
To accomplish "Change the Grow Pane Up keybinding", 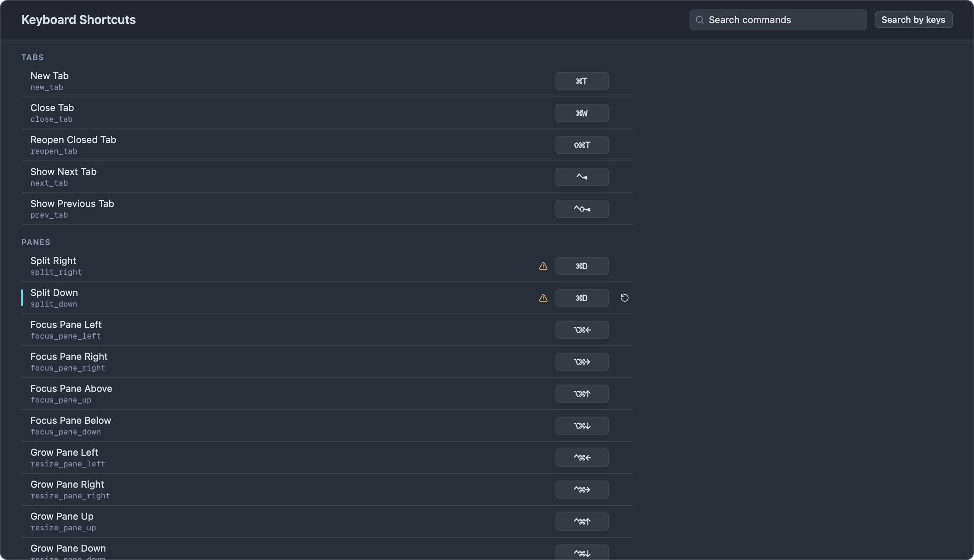I will [x=582, y=521].
